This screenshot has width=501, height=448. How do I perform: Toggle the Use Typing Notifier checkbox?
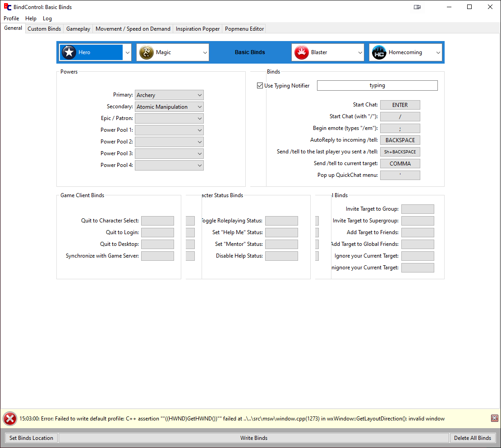click(260, 86)
